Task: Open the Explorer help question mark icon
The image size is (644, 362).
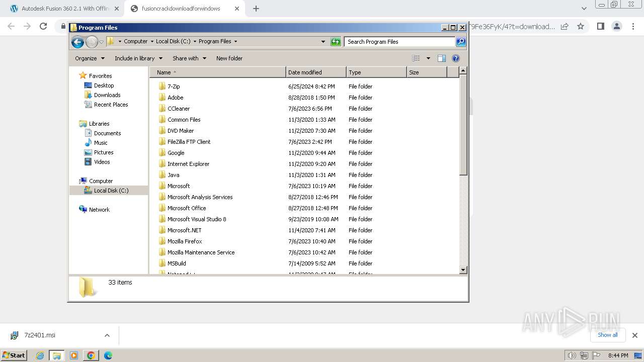Action: [x=456, y=58]
